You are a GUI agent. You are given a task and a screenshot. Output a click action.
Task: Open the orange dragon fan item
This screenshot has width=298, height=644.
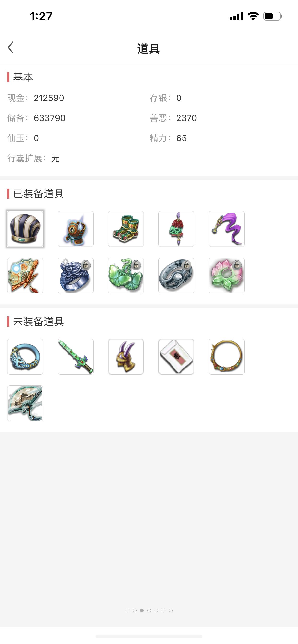coord(25,276)
